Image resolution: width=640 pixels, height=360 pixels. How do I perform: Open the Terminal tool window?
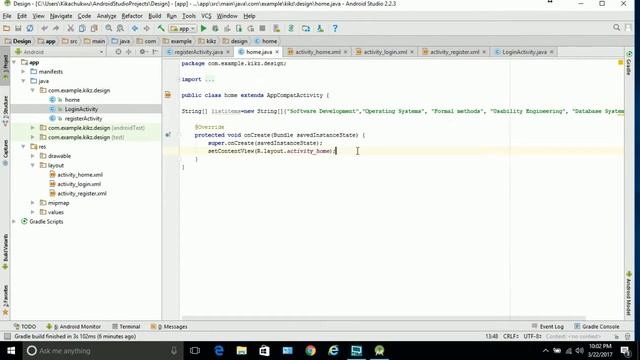pos(126,327)
